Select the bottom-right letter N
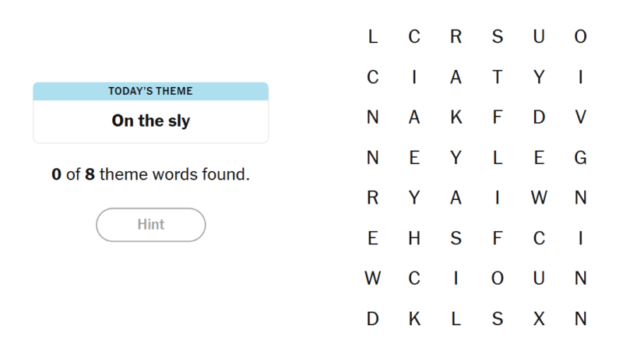This screenshot has width=623, height=364. 580,319
